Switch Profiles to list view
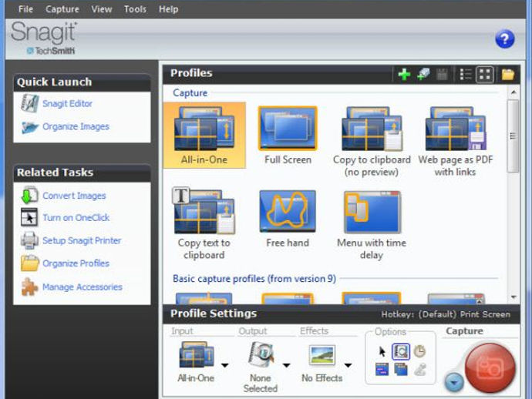The image size is (532, 399). 465,74
